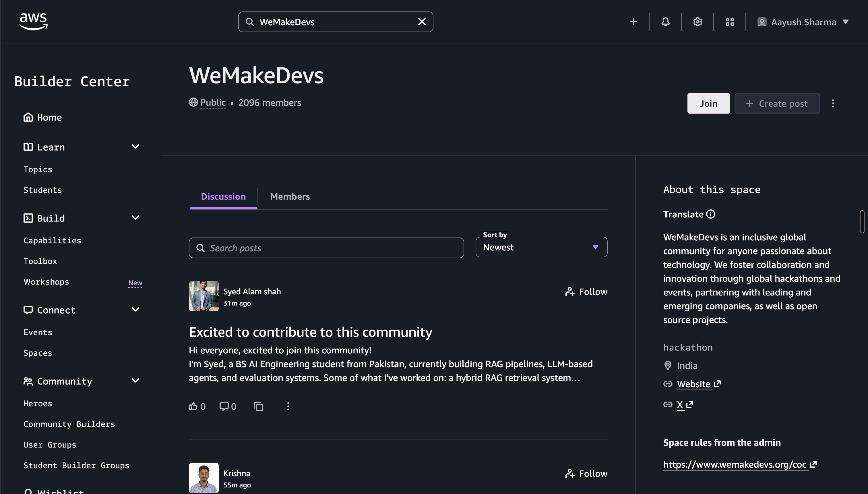Open Capabilities in sidebar
868x494 pixels.
click(52, 241)
